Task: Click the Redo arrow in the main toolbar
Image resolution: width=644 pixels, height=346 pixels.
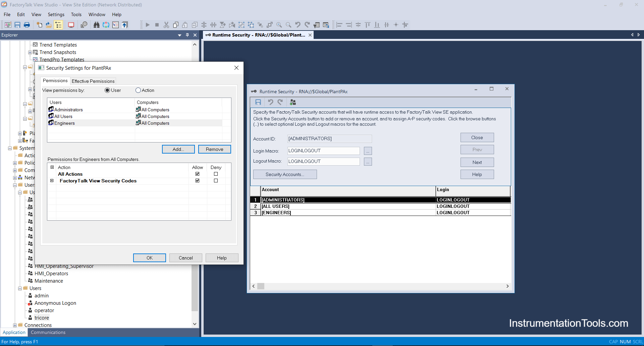Action: (x=307, y=25)
